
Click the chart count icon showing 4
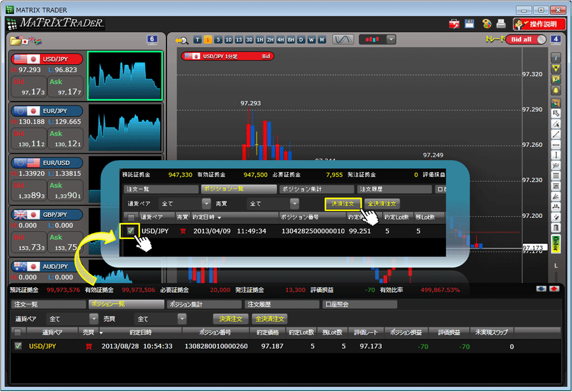[555, 39]
